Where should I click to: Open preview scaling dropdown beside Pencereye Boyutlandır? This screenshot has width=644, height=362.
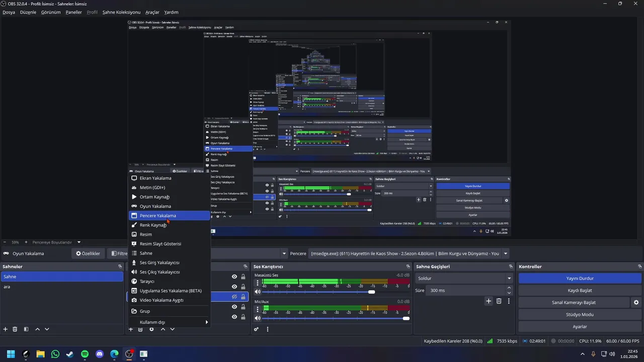(x=79, y=242)
